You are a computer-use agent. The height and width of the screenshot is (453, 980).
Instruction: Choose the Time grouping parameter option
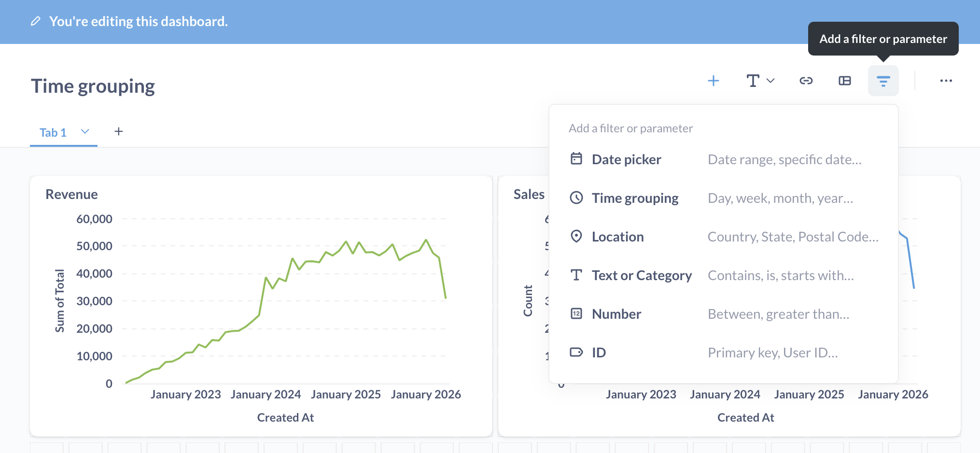point(635,198)
